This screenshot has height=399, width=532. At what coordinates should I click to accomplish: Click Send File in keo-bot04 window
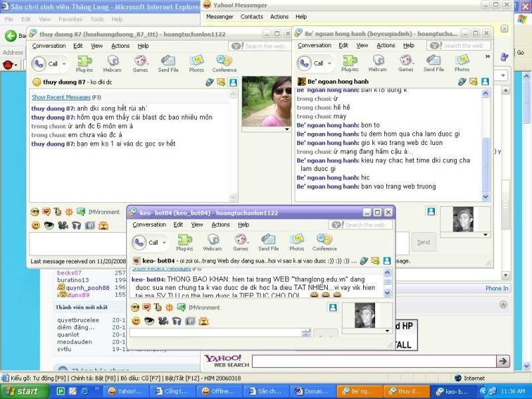point(269,242)
